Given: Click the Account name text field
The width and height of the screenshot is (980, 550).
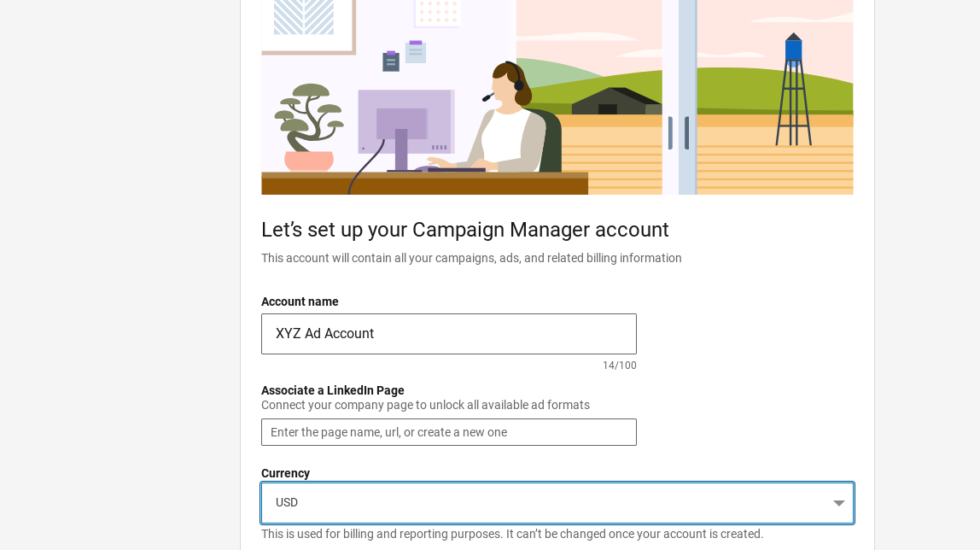Looking at the screenshot, I should click(x=448, y=334).
